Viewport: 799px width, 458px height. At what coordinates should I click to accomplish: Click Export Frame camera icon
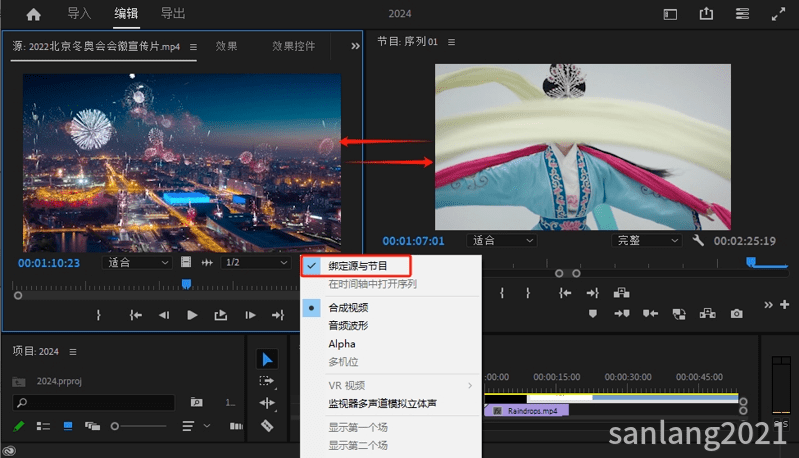click(736, 314)
